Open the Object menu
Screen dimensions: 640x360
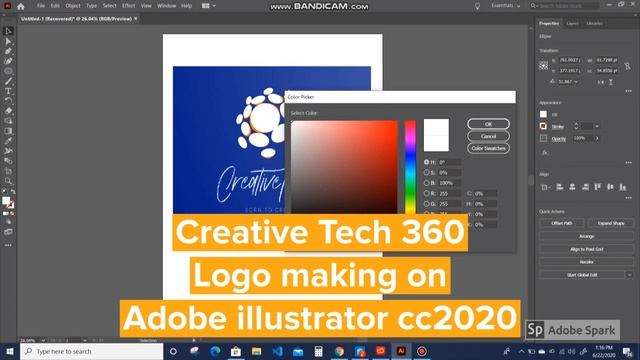click(x=73, y=6)
